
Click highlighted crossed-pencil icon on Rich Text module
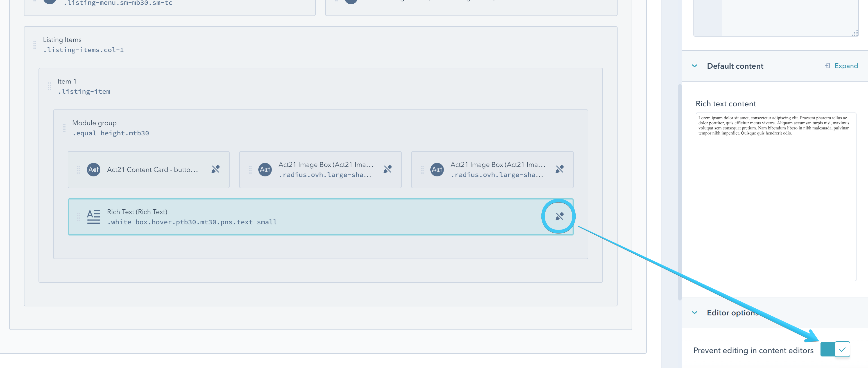tap(559, 216)
